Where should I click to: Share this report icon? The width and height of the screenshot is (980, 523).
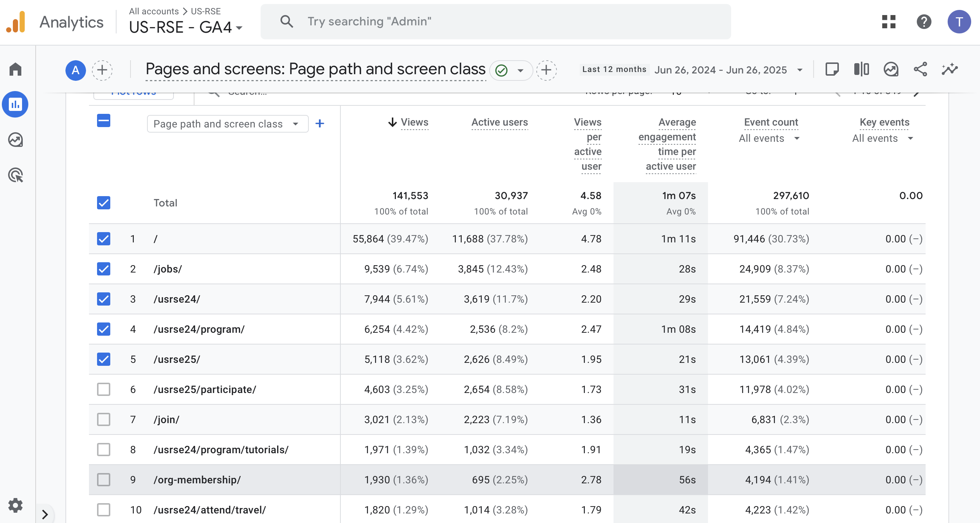pos(920,69)
